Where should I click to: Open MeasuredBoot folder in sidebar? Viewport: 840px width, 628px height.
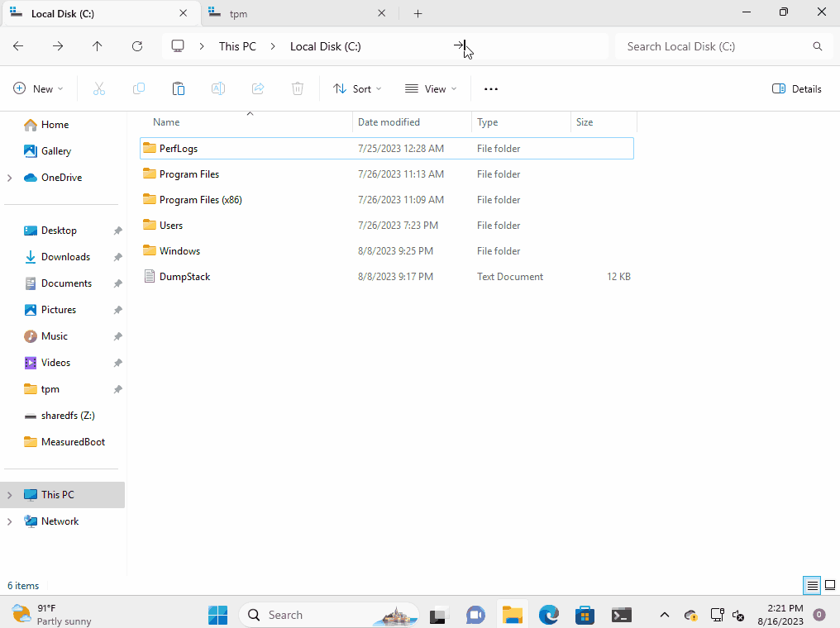coord(64,442)
